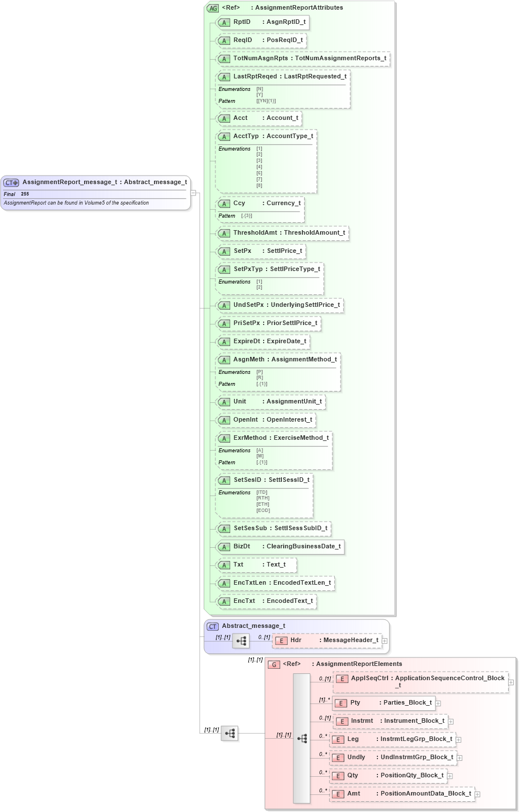Viewport: 520px width, 812px height.
Task: Click the CT icon on Abstract_message_t
Action: tap(212, 626)
